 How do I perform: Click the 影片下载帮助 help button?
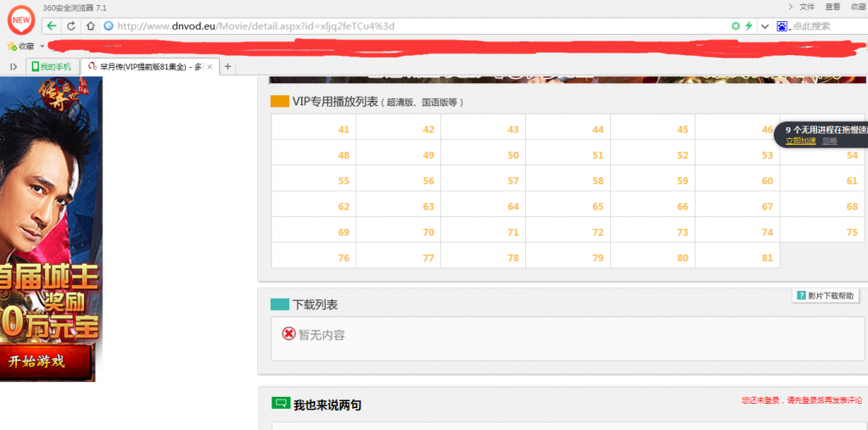tap(826, 295)
